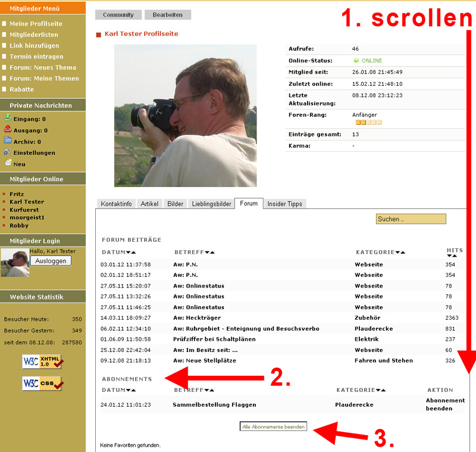
Task: Click the W3C XHTML 1.0 badge
Action: [x=42, y=361]
